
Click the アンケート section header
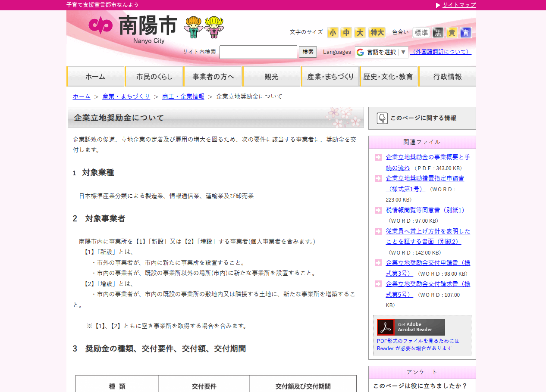point(422,372)
